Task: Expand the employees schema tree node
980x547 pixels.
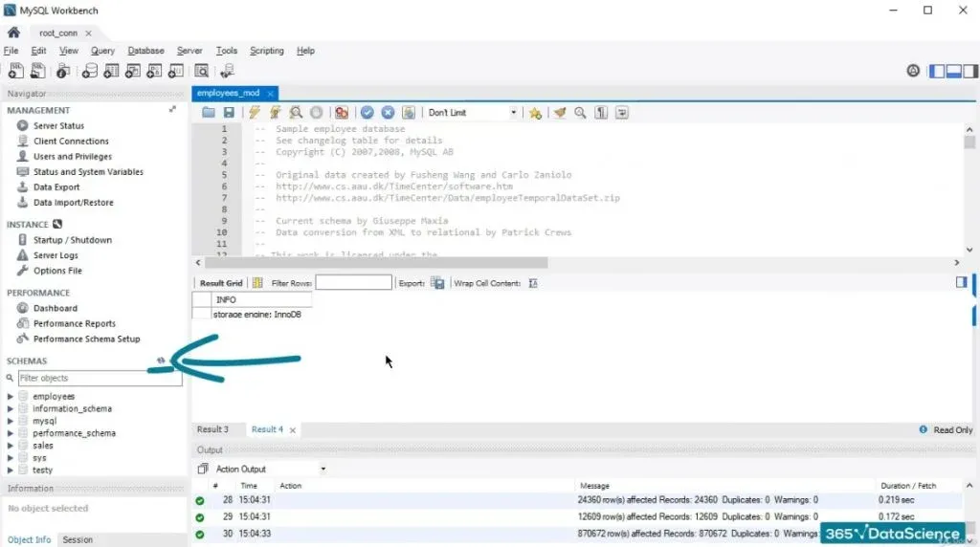Action: [x=11, y=396]
